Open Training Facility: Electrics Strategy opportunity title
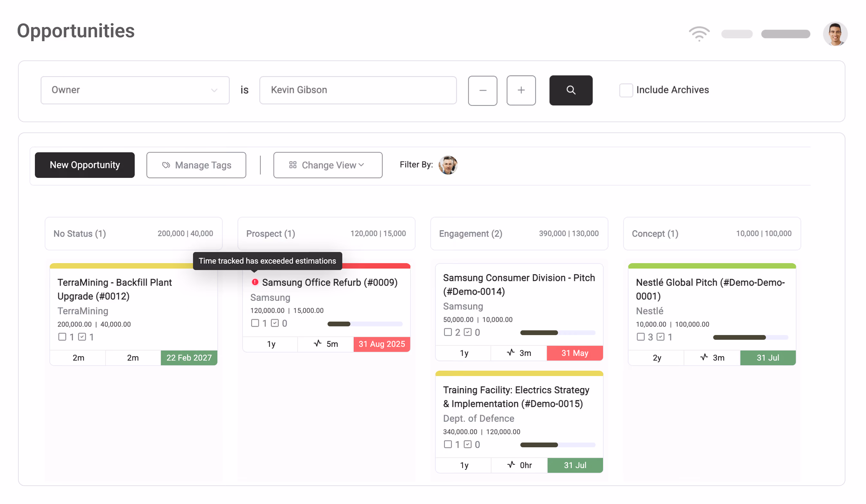 coord(516,397)
